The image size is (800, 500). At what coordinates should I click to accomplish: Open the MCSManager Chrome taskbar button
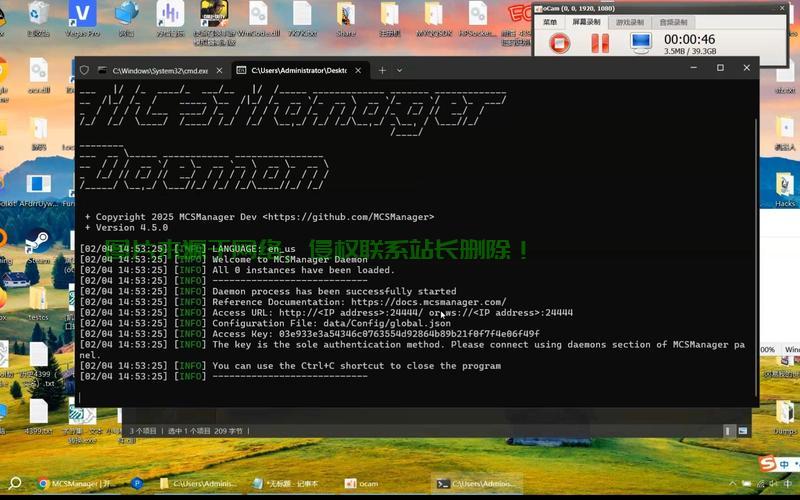(77, 483)
